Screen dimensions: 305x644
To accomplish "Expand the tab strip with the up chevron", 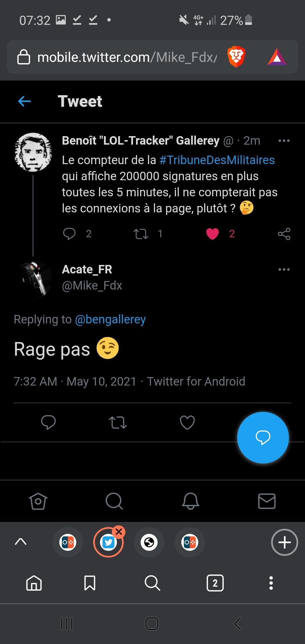I will tap(21, 542).
